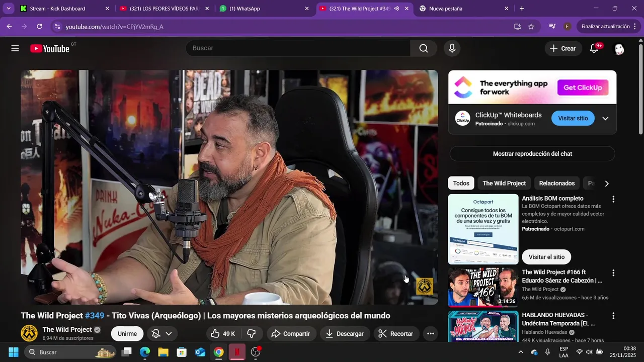Image resolution: width=644 pixels, height=362 pixels.
Task: Dislike the video with thumbs down
Action: pos(252,333)
